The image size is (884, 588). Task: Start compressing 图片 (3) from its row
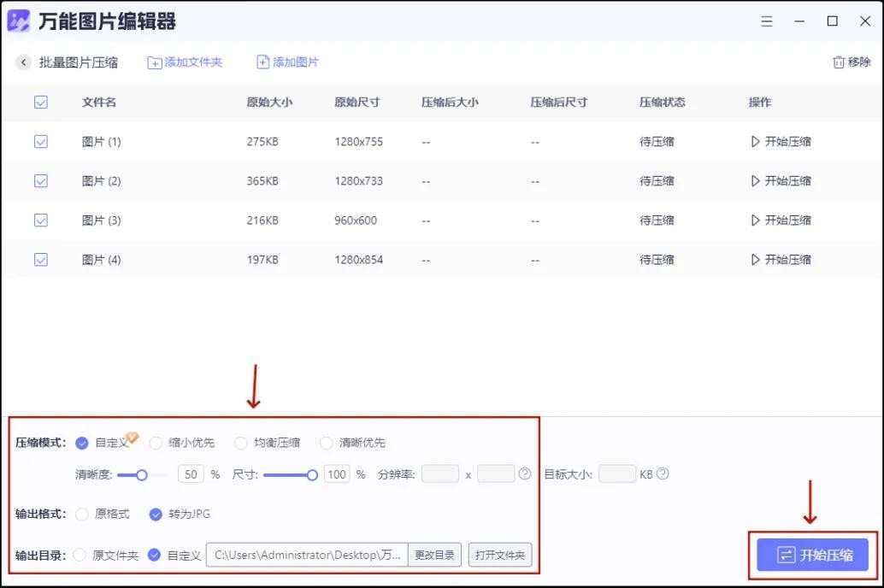tap(780, 220)
